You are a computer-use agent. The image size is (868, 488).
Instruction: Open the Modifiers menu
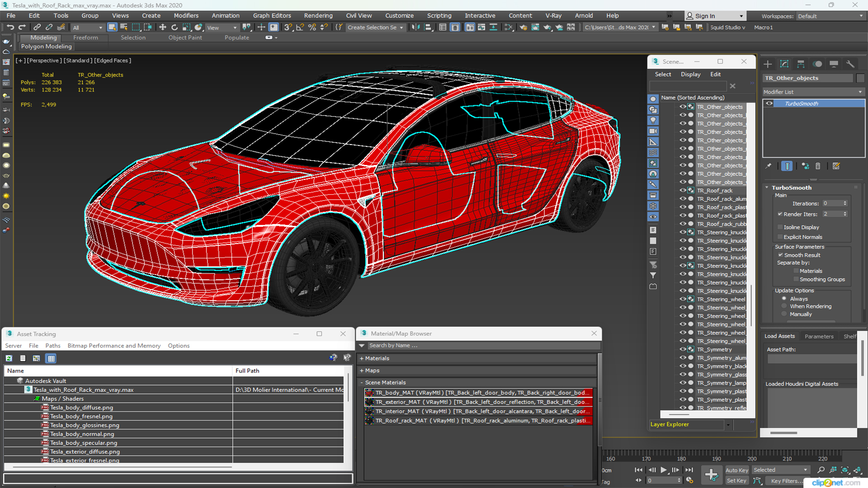click(x=186, y=15)
